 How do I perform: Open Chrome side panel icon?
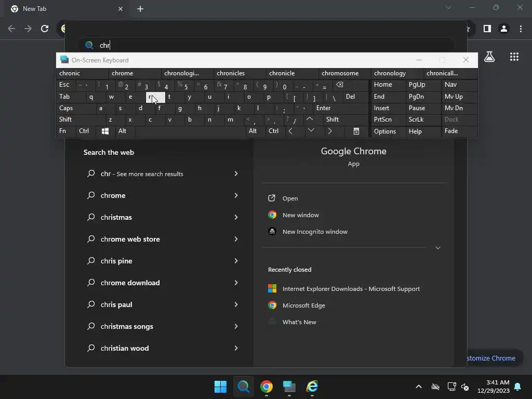(487, 29)
